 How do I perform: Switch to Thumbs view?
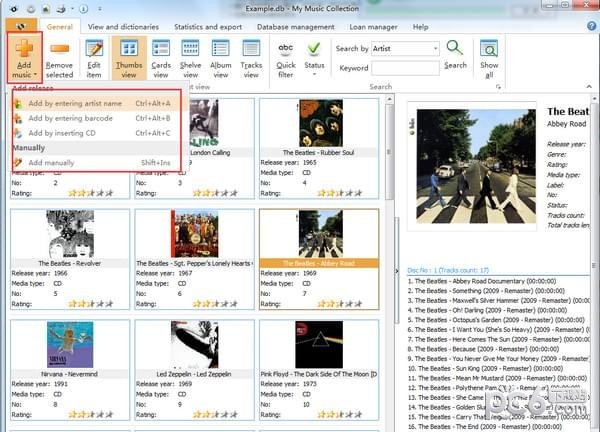click(x=129, y=59)
